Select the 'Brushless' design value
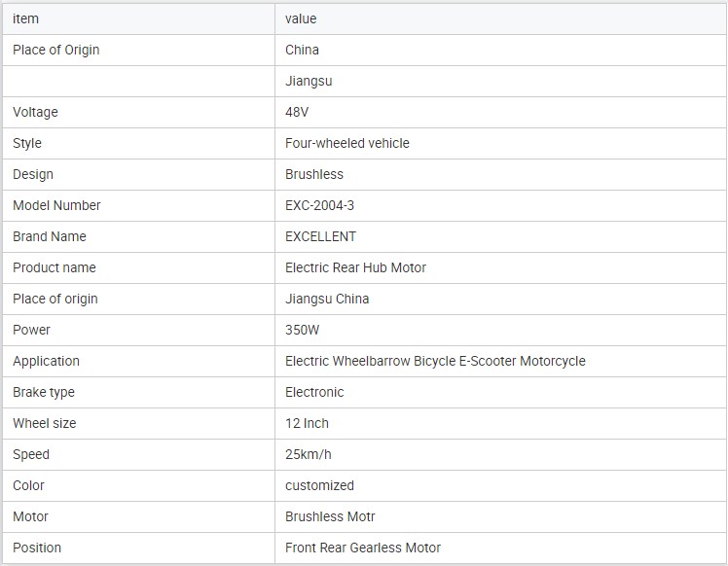The image size is (728, 566). (x=313, y=174)
